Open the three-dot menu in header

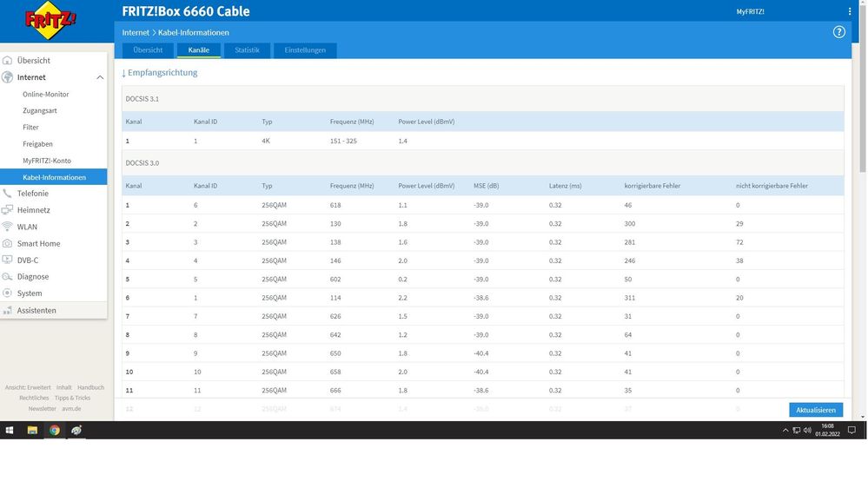coord(850,11)
